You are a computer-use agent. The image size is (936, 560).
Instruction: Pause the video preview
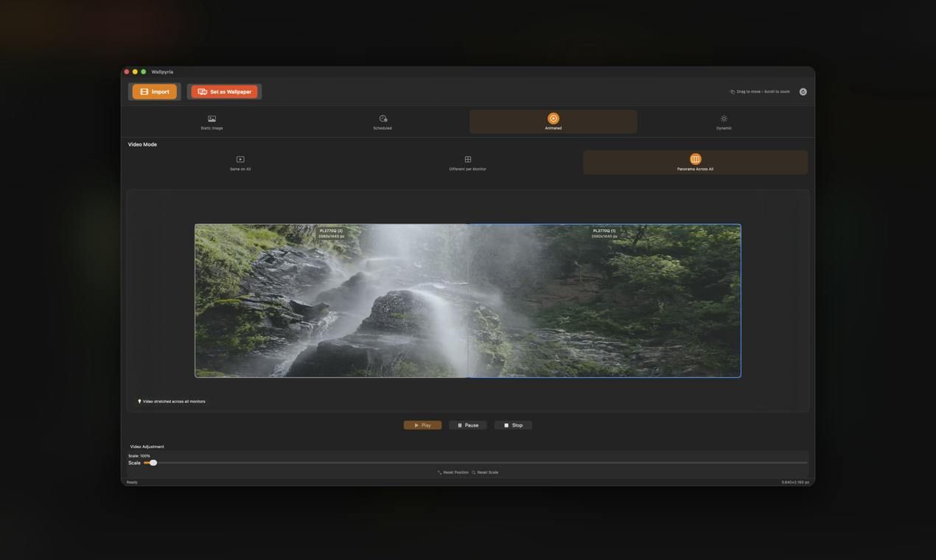[468, 425]
